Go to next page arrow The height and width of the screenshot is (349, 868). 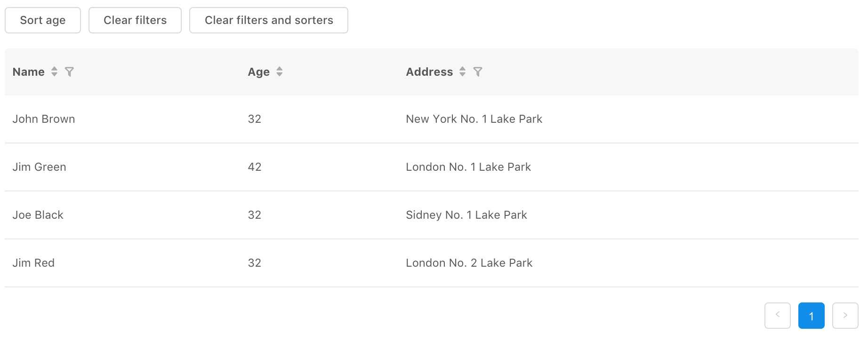coord(845,316)
